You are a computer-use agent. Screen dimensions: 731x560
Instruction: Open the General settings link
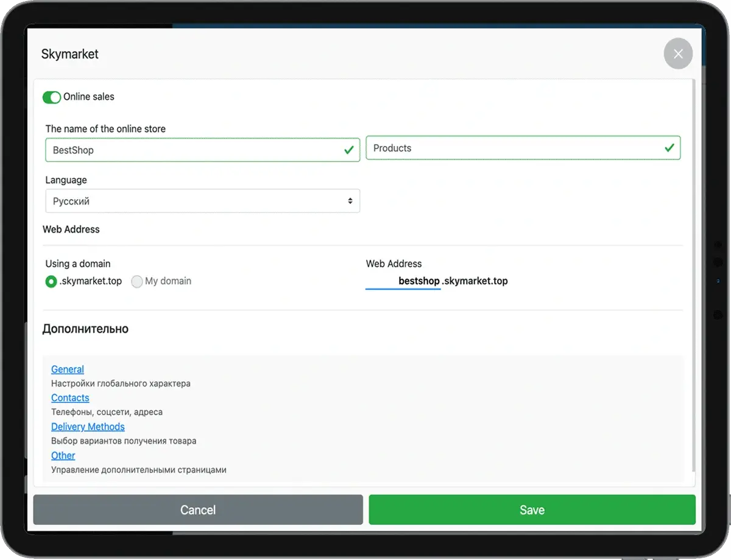68,369
